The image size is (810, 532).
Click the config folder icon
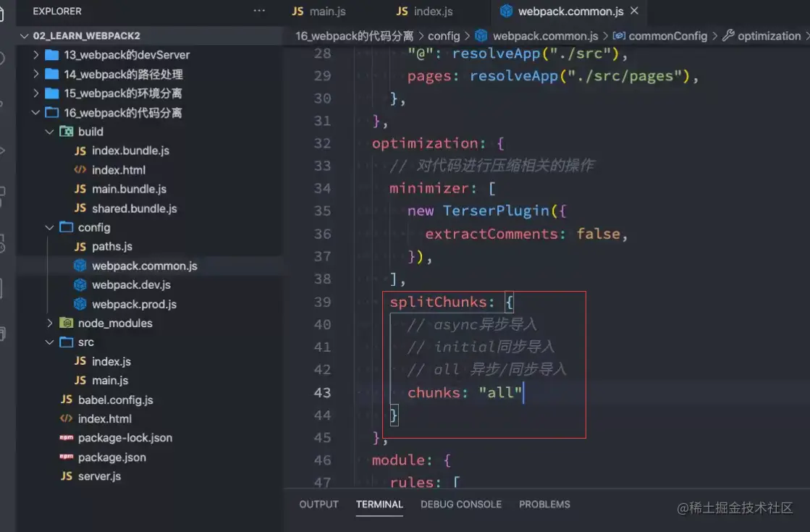pos(66,227)
